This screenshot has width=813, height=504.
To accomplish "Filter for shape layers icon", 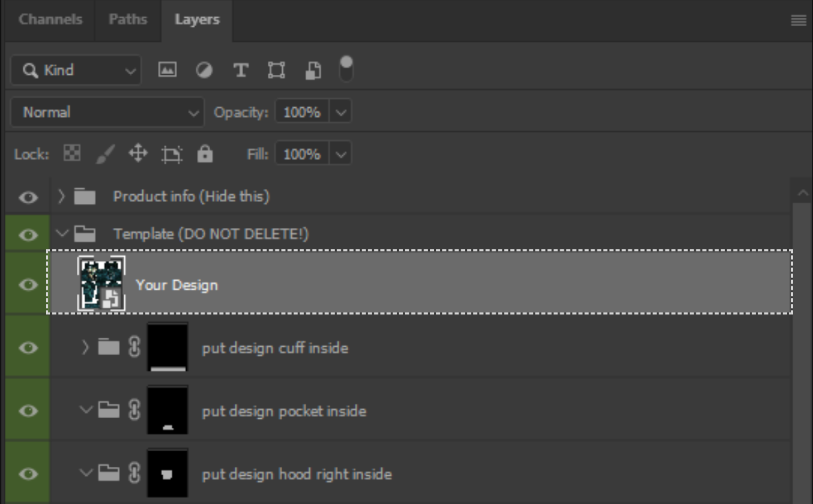I will (x=276, y=70).
